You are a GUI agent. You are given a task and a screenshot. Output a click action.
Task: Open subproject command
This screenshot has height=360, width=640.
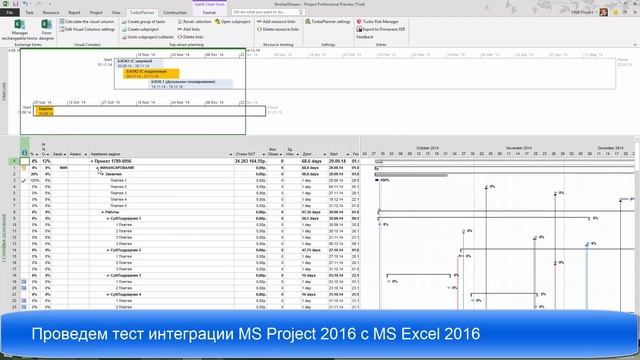pos(232,22)
